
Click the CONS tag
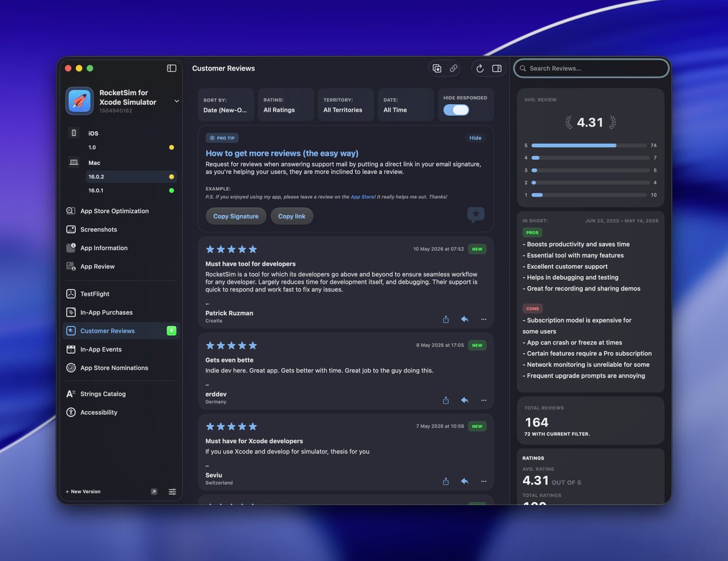click(533, 308)
